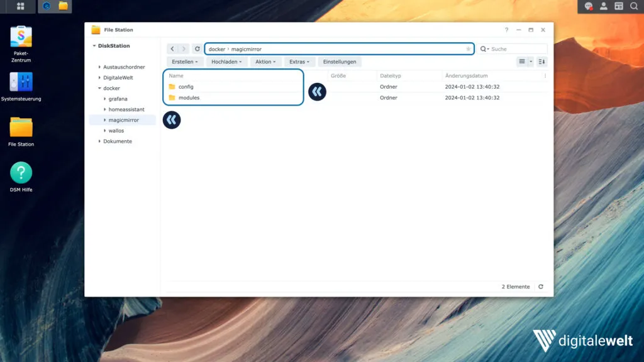The width and height of the screenshot is (644, 362).
Task: Click the Einstellungen button
Action: (x=339, y=62)
